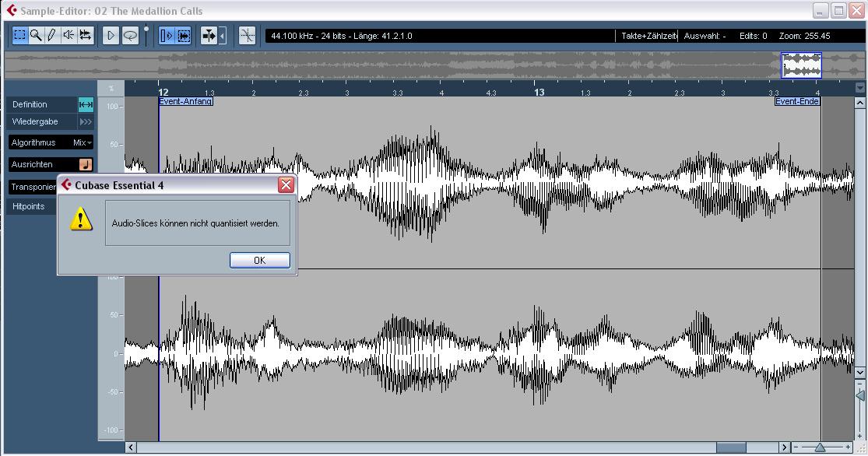
Task: Click the Ausrichten musical note icon
Action: (86, 164)
